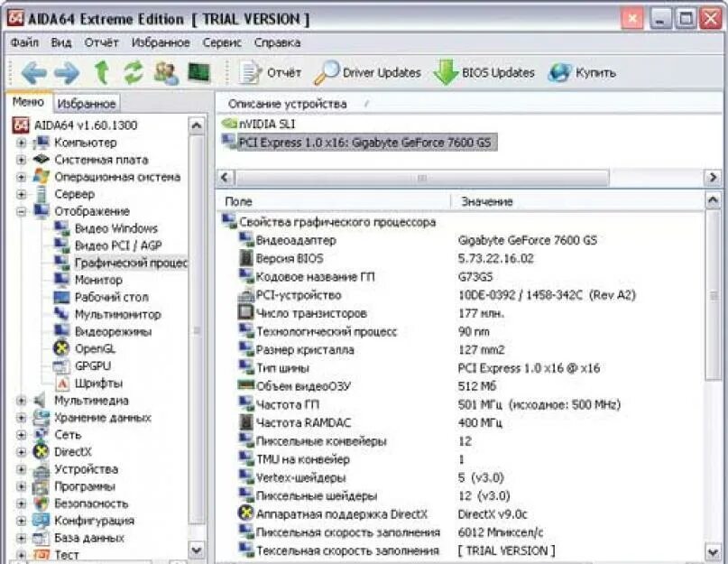Image resolution: width=728 pixels, height=564 pixels.
Task: Click the Версия BIOS chip icon
Action: click(x=245, y=258)
